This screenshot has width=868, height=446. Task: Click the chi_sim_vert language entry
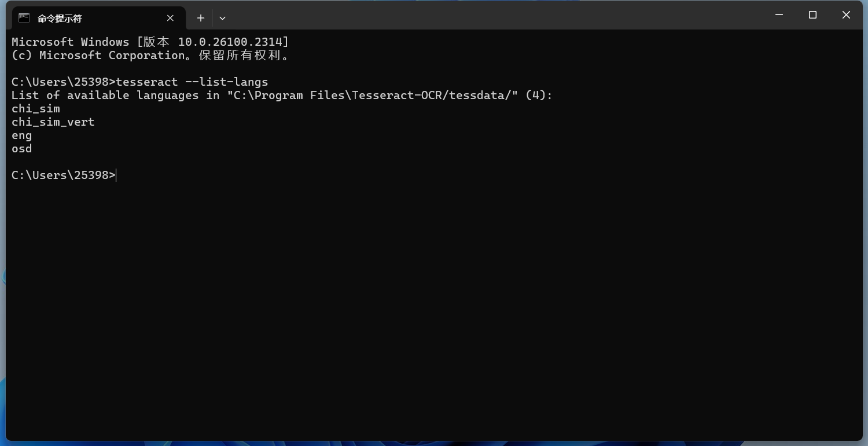pyautogui.click(x=53, y=122)
